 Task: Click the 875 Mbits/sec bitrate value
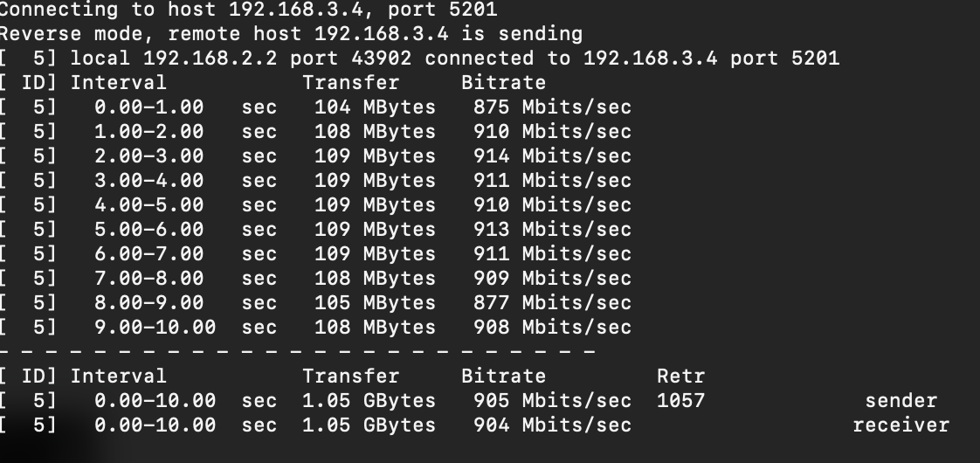552,107
